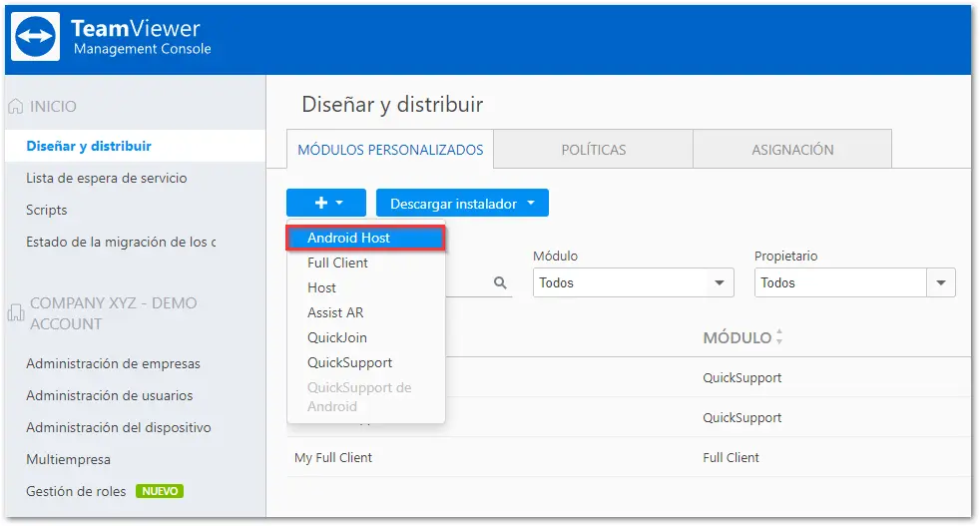Click INICIO section header
Image resolution: width=980 pixels, height=526 pixels.
[x=53, y=107]
